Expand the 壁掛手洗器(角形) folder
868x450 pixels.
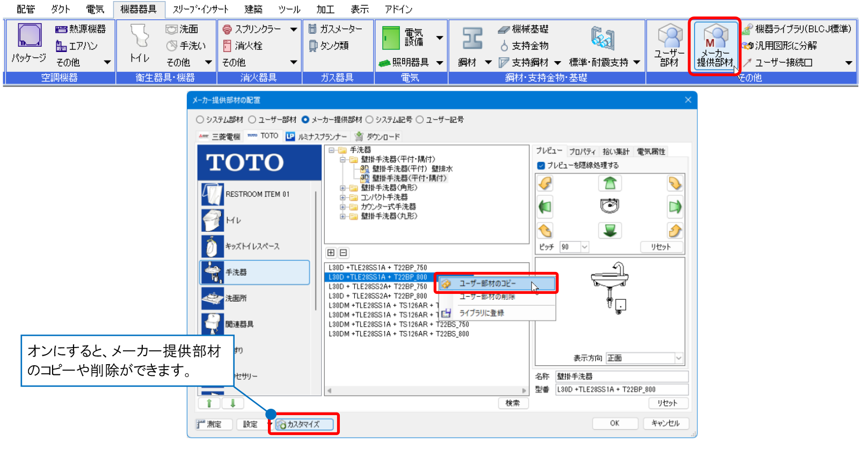pos(342,188)
